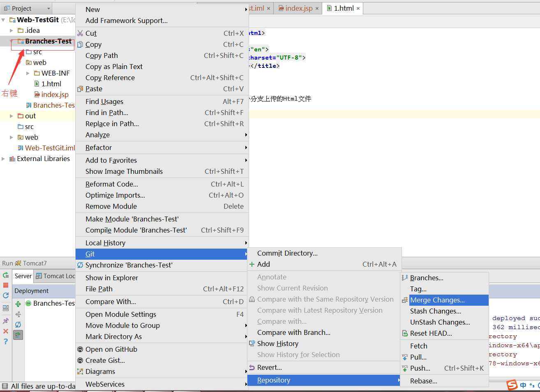Click the tool windows icon in status bar
This screenshot has width=540, height=392.
(5, 386)
